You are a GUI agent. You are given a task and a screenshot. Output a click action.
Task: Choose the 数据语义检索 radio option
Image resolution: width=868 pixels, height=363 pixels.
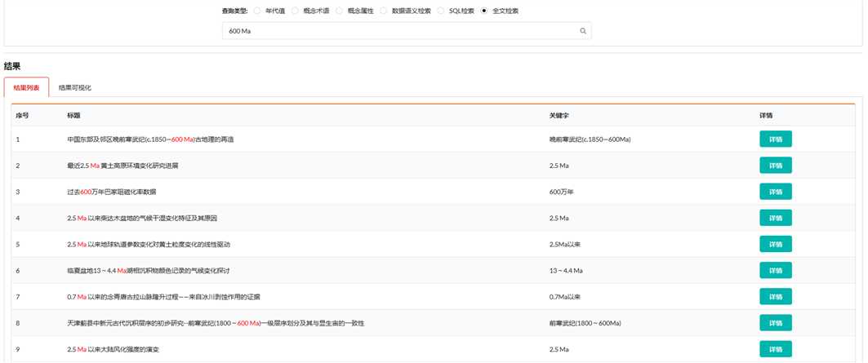[x=384, y=11]
